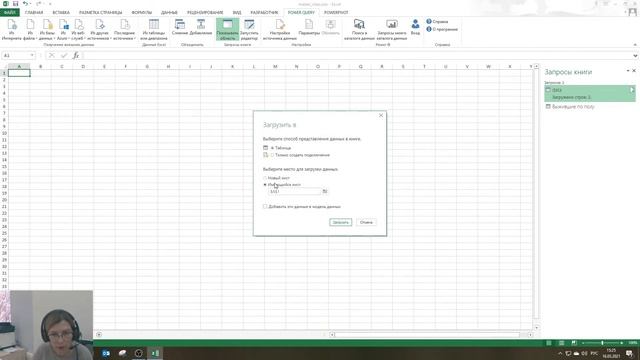Open the 'Запросы книги' pane options dropdown
640x360 pixels.
pos(628,71)
